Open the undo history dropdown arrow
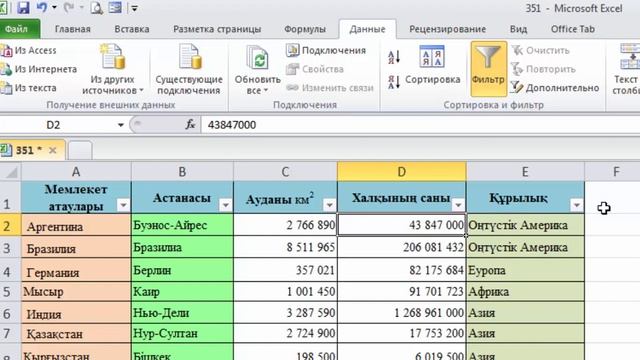The image size is (640, 360). pos(54,7)
